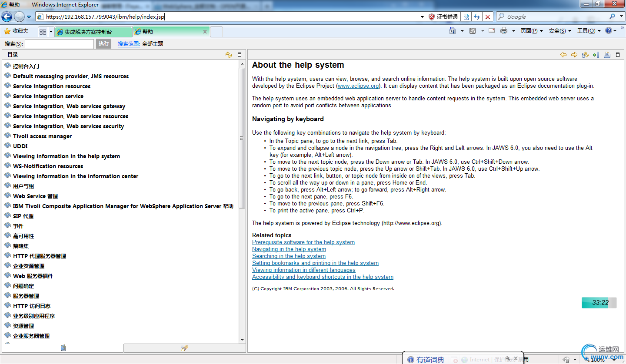Open the recent pages history dropdown
Viewport: 626px width, 364px height.
(29, 17)
